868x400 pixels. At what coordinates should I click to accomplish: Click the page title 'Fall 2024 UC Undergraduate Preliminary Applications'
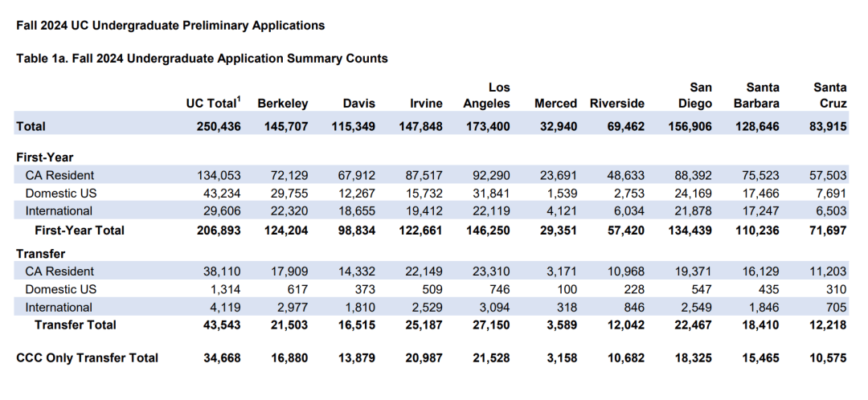(x=170, y=26)
